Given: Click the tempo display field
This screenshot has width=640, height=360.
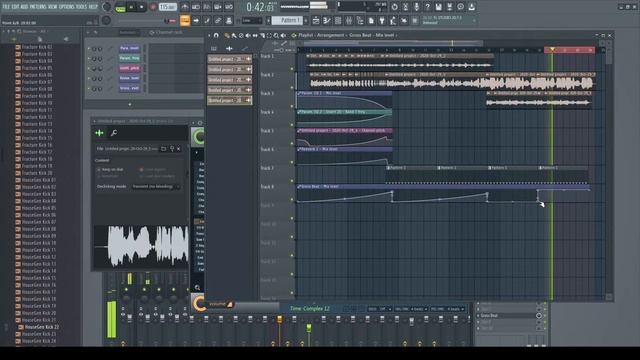Looking at the screenshot, I should pyautogui.click(x=168, y=7).
